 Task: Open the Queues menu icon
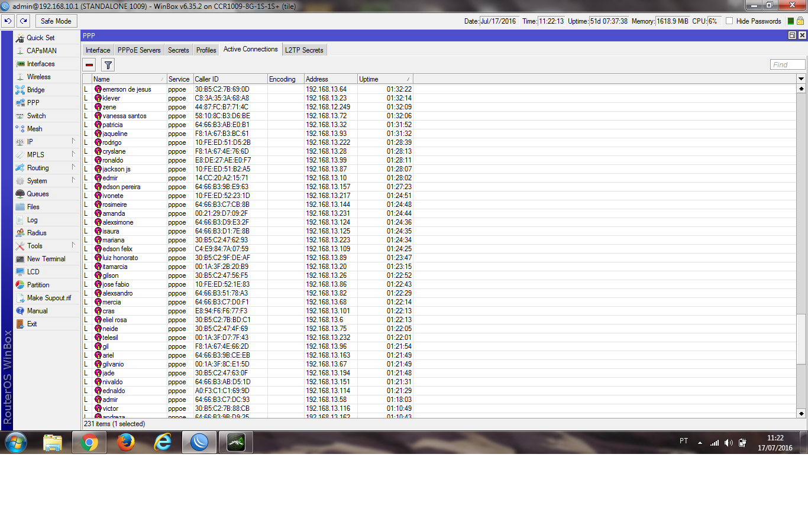pos(20,194)
